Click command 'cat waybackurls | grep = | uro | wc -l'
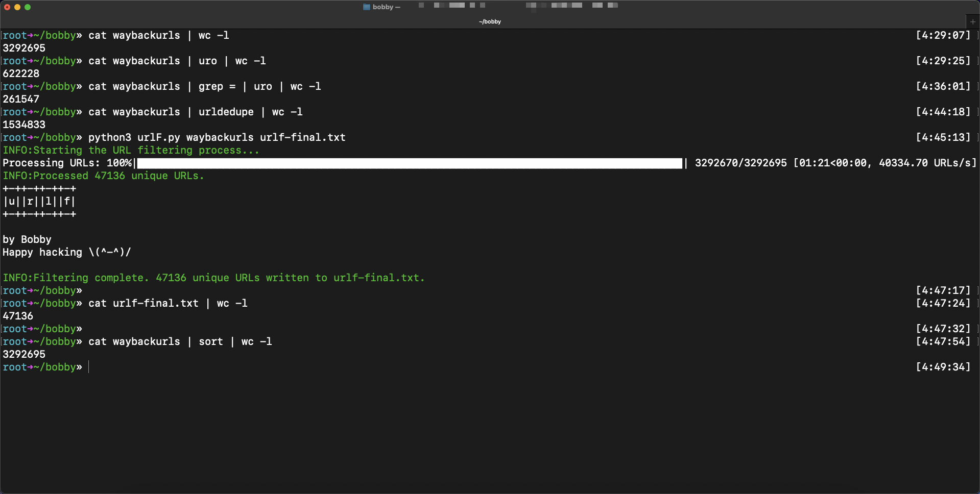 tap(205, 86)
